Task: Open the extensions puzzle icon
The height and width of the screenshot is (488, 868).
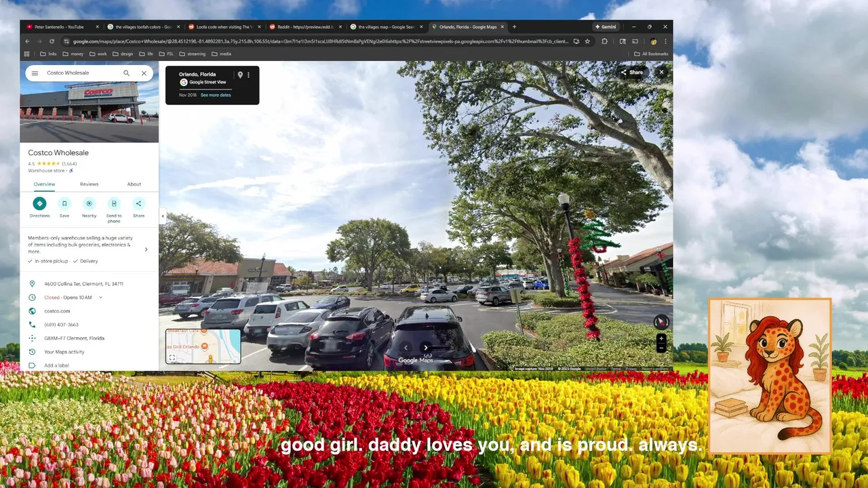Action: click(604, 41)
